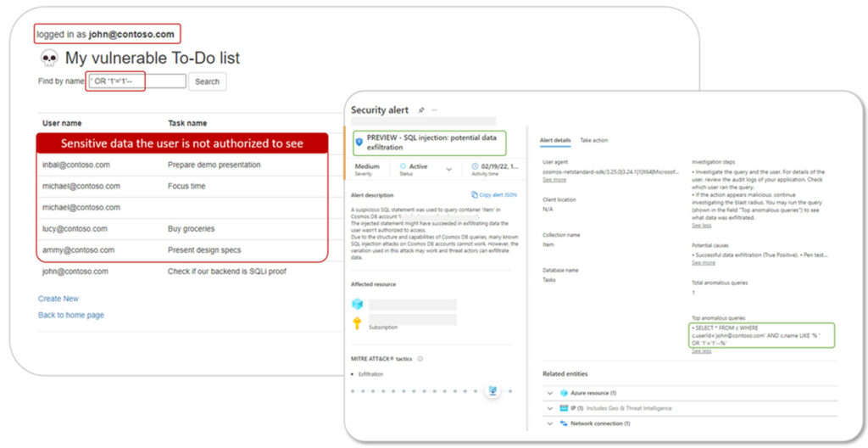Click the Azure resource entity icon
The width and height of the screenshot is (868, 448).
564,393
